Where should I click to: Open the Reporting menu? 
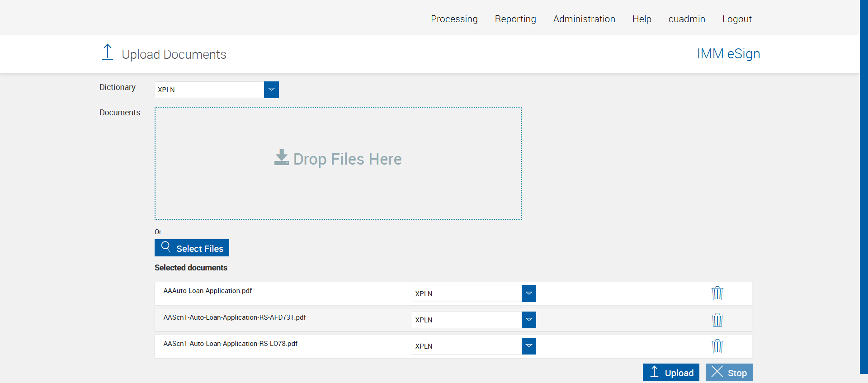tap(515, 19)
